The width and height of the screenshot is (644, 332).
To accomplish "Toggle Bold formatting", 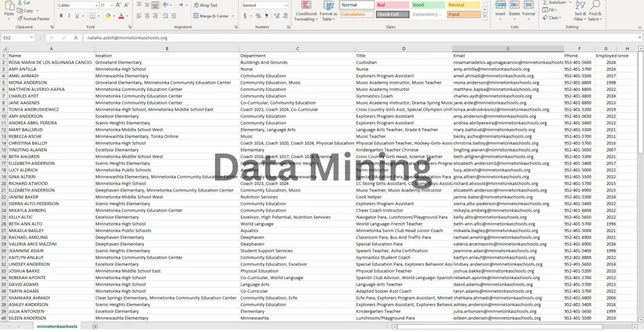I will (61, 16).
